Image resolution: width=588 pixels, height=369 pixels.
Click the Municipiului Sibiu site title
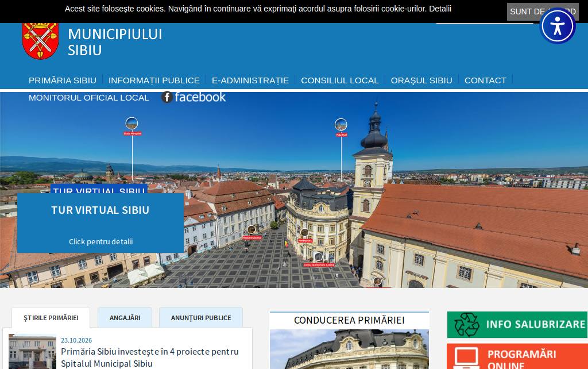tap(115, 41)
